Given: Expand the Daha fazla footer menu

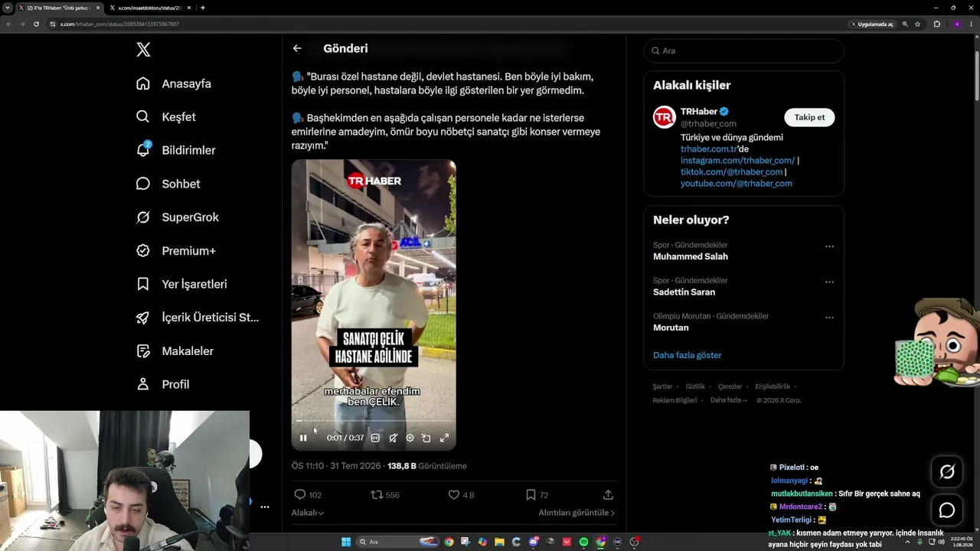Looking at the screenshot, I should tap(729, 400).
